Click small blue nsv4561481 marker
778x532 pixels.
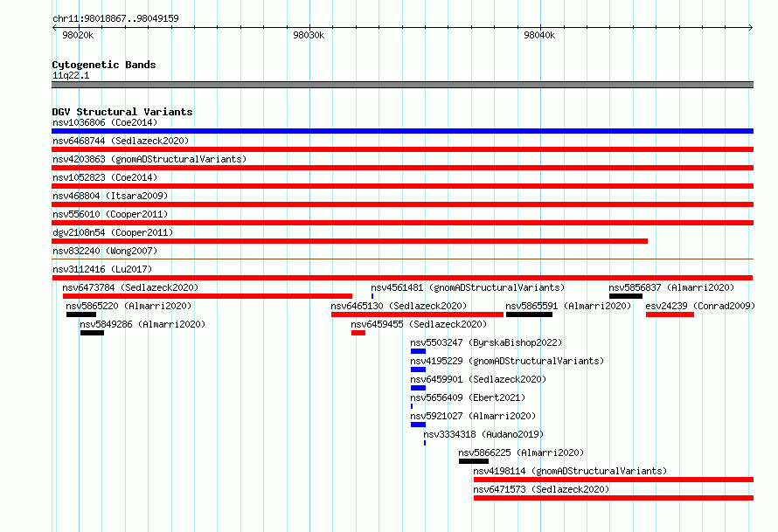pyautogui.click(x=372, y=296)
